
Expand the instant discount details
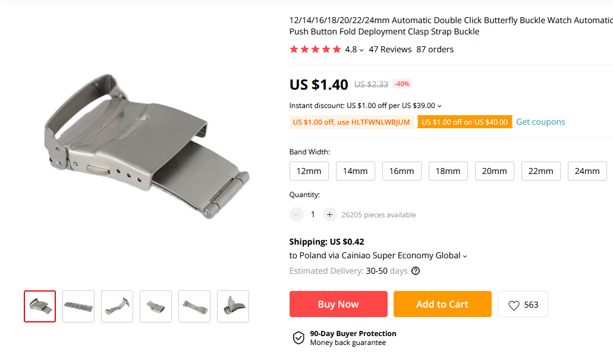click(x=439, y=106)
